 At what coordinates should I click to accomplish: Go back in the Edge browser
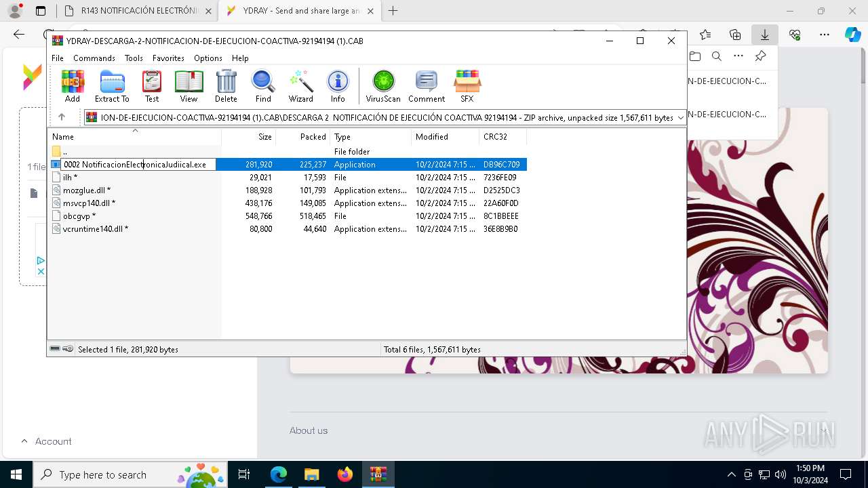tap(18, 35)
